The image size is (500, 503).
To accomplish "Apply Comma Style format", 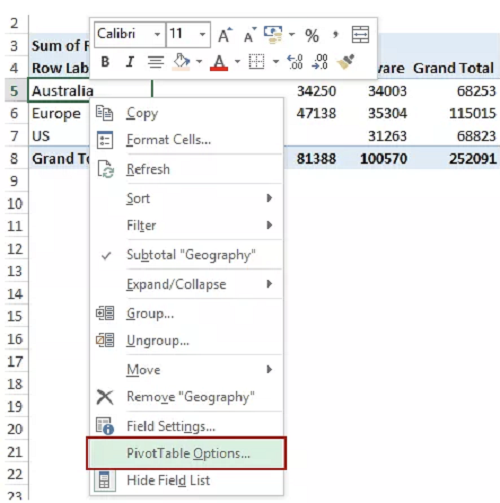I will pyautogui.click(x=335, y=35).
